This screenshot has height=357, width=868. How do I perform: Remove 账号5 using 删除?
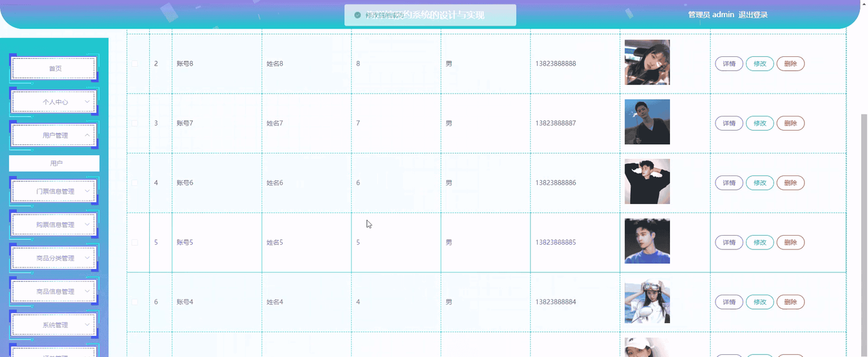click(791, 243)
